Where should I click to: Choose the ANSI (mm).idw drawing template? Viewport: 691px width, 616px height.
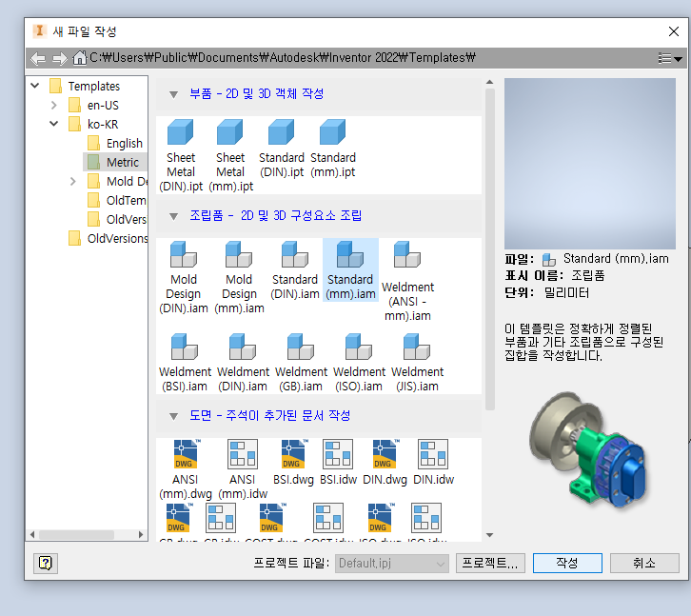243,469
